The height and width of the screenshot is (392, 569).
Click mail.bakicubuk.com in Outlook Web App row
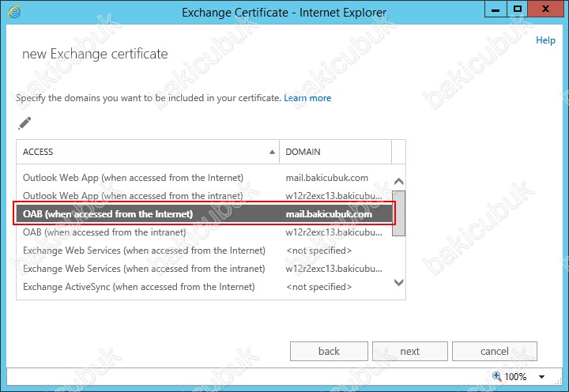(x=326, y=178)
